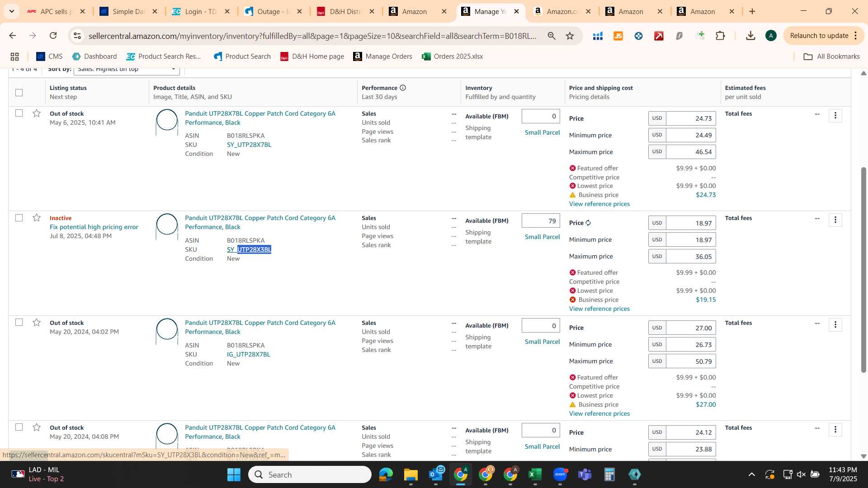Open SKU link IG_UTP28X7BL
The width and height of the screenshot is (868, 488).
coord(249,354)
